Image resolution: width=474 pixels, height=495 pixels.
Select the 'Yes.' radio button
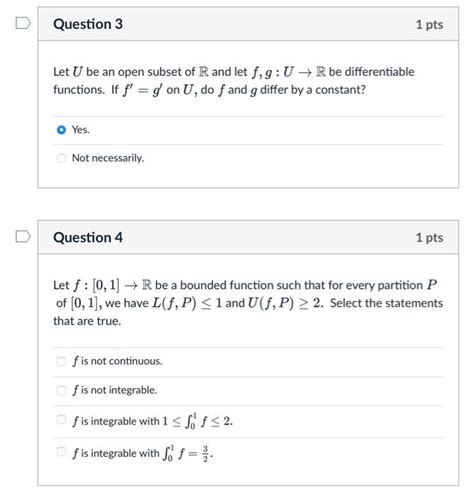click(61, 129)
